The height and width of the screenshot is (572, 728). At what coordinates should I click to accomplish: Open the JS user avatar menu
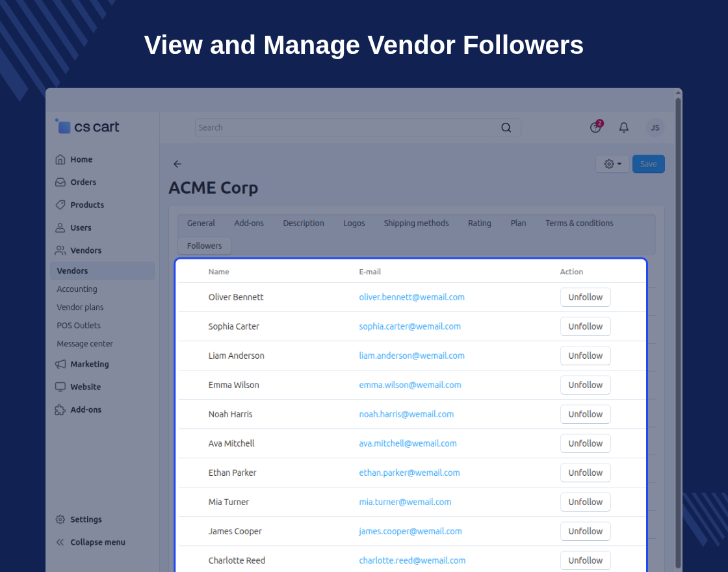tap(655, 127)
